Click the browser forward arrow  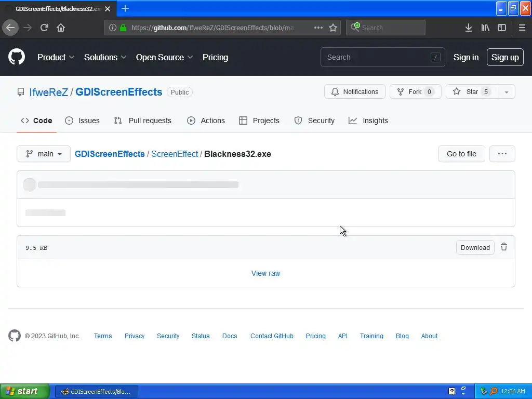[x=28, y=28]
